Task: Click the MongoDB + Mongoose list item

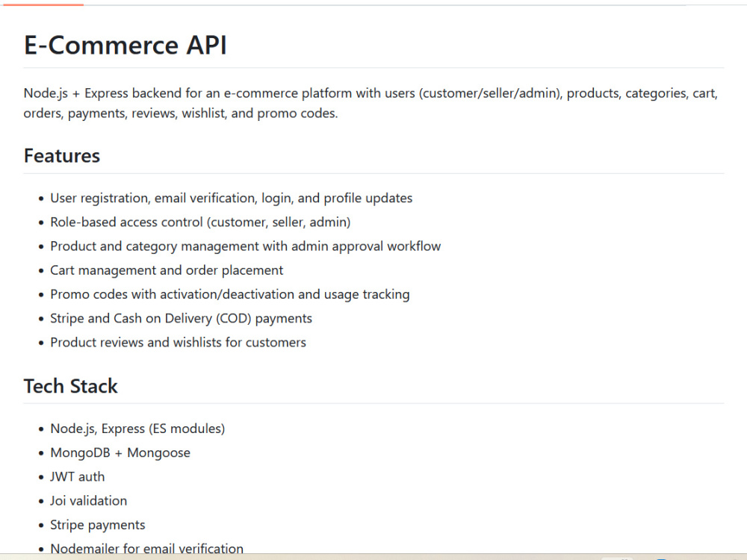Action: pos(120,453)
